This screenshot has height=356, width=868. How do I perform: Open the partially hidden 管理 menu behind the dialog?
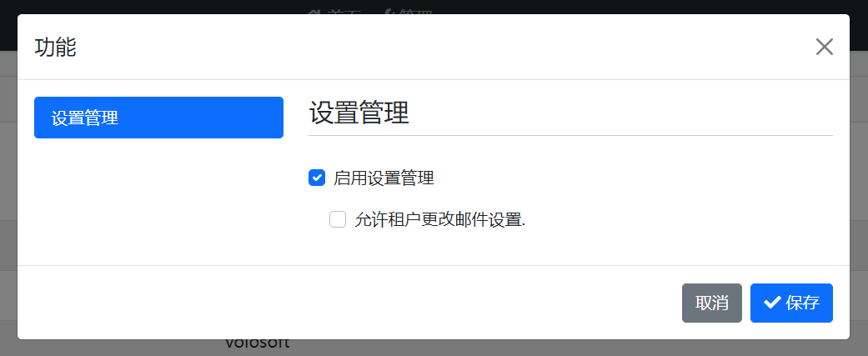click(415, 13)
